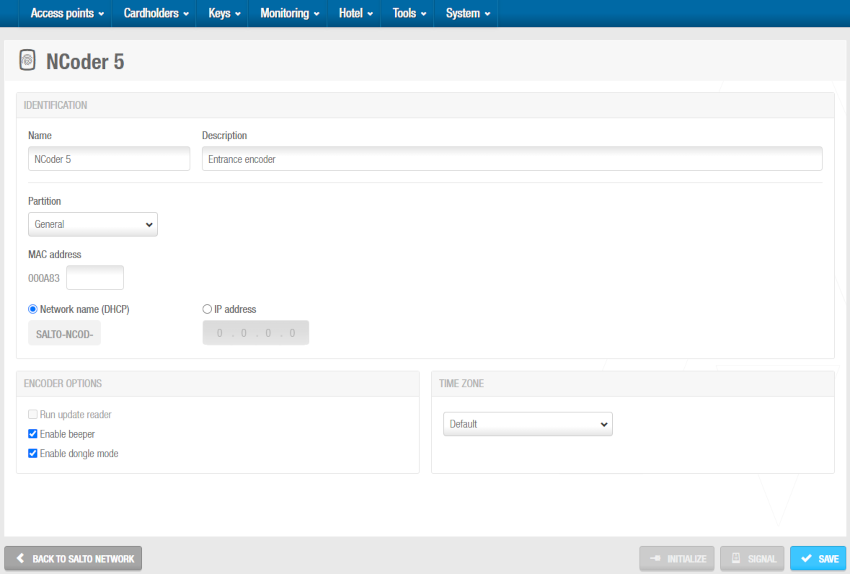Screen dimensions: 850x574
Task: Click the 000A83 MAC prefix text
Action: click(x=44, y=278)
